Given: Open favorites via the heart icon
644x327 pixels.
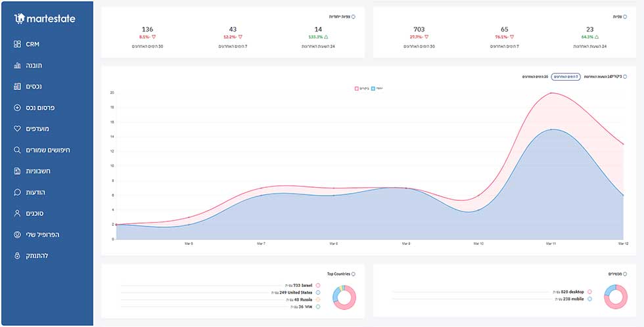Looking at the screenshot, I should coord(17,129).
